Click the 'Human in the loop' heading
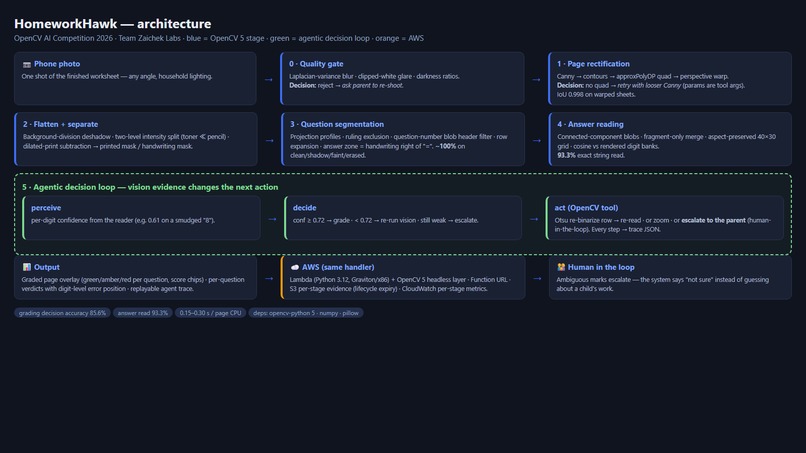Viewport: 806px width, 453px height. [x=601, y=267]
